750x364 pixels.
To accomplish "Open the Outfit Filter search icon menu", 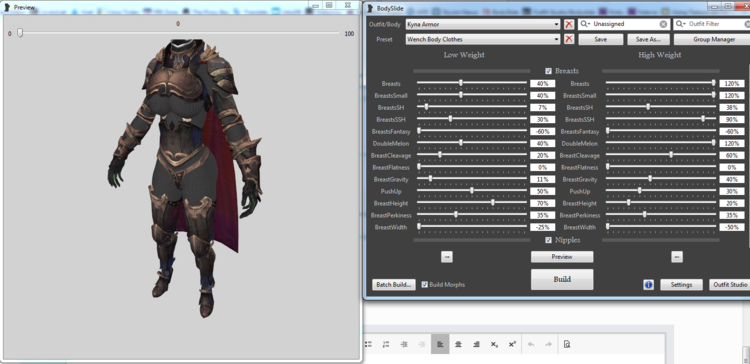I will [680, 24].
